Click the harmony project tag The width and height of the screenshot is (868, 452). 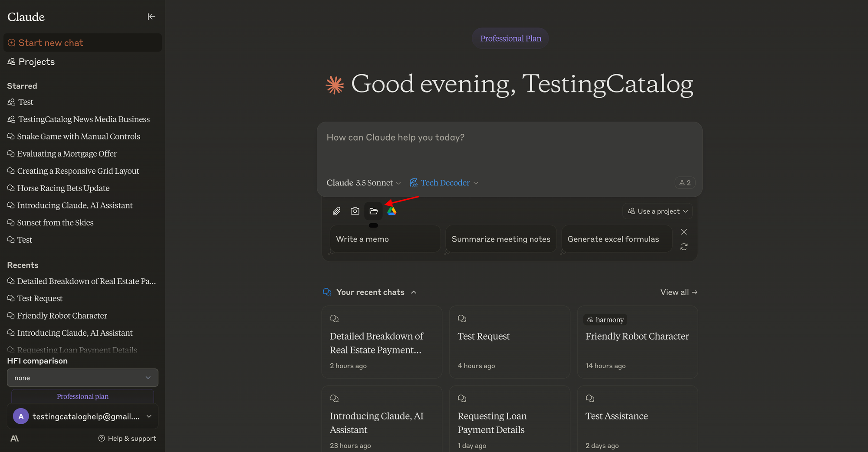point(605,320)
